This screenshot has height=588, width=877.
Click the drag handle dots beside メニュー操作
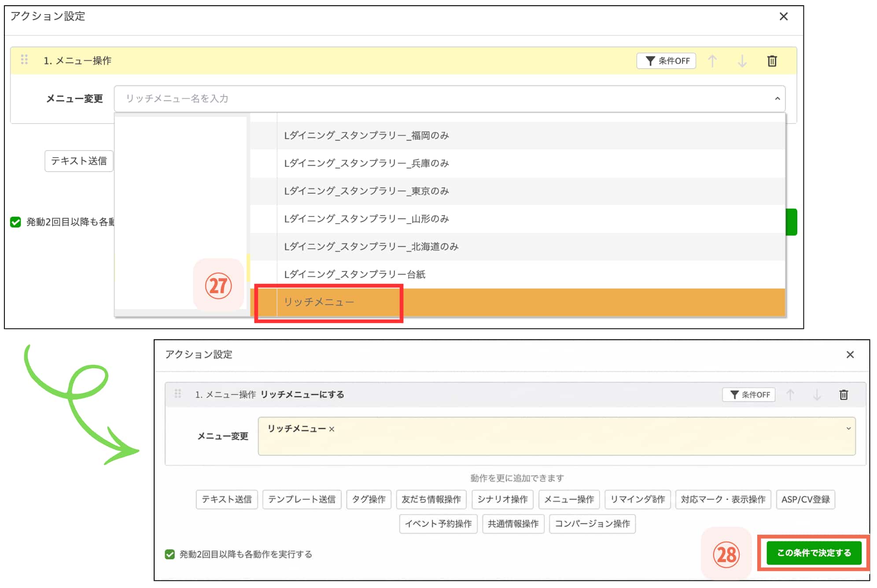[x=25, y=60]
